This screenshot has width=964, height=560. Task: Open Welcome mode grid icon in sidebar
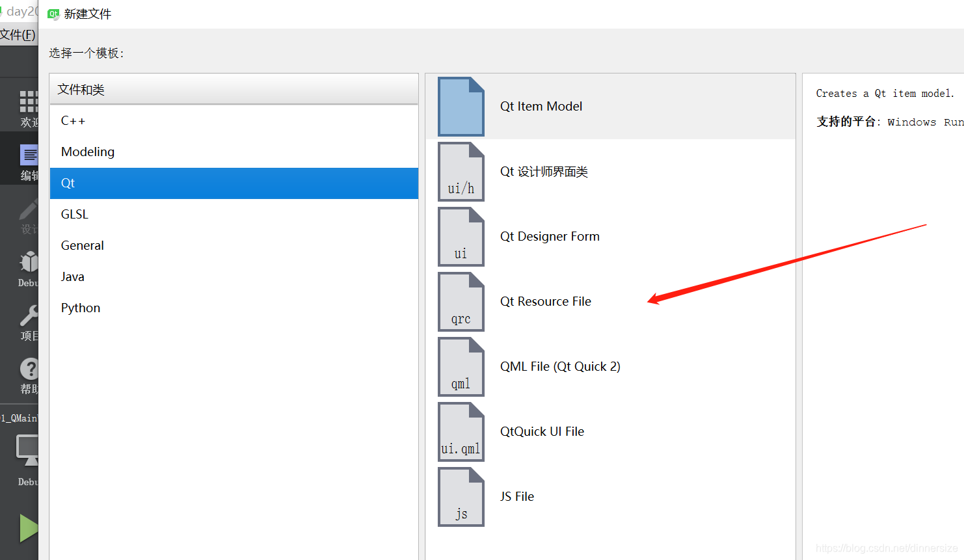coord(28,102)
